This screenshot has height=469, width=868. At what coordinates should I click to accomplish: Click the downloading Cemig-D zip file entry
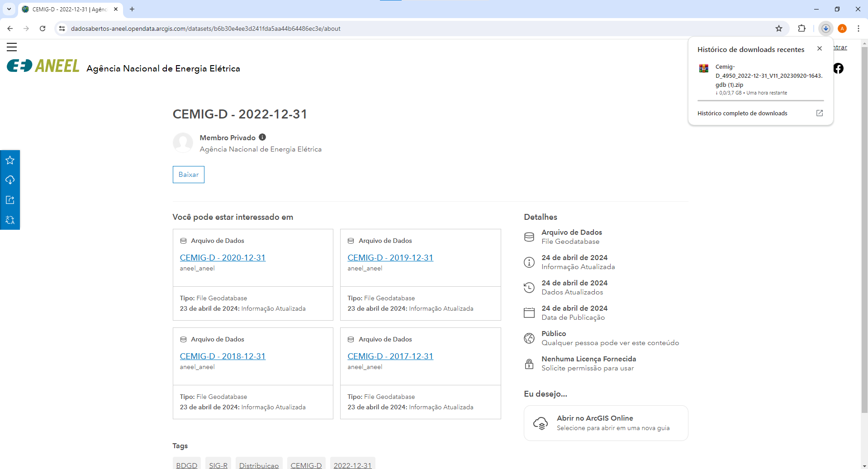760,79
